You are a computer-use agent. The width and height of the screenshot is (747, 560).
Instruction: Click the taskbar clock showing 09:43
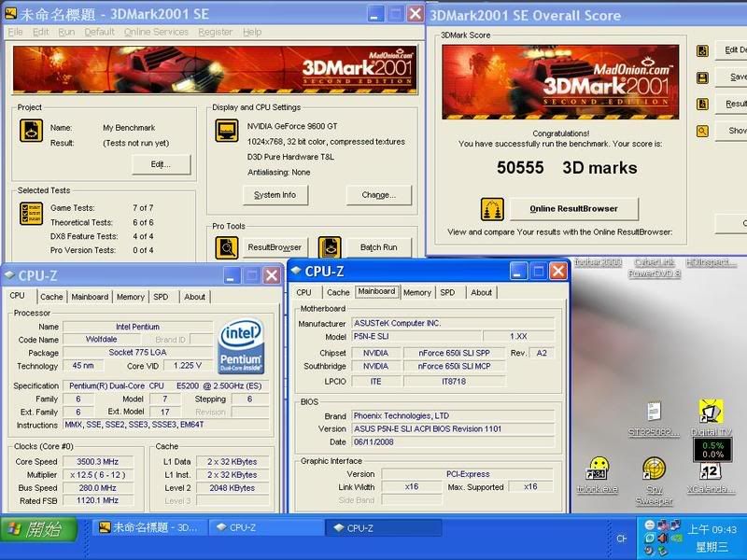tap(712, 529)
